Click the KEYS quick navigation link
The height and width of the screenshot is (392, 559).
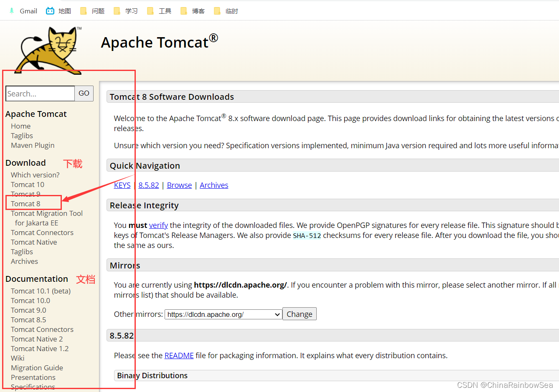point(122,185)
